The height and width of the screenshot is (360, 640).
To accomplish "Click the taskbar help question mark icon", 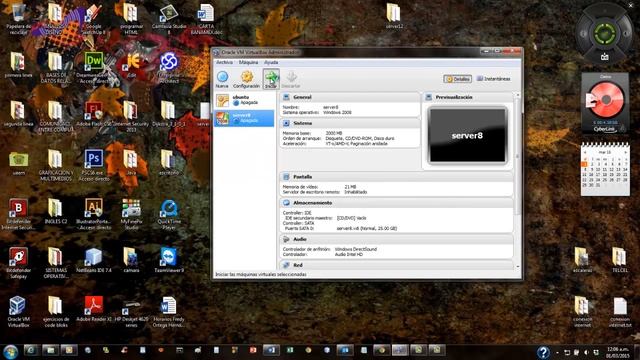I will (543, 351).
